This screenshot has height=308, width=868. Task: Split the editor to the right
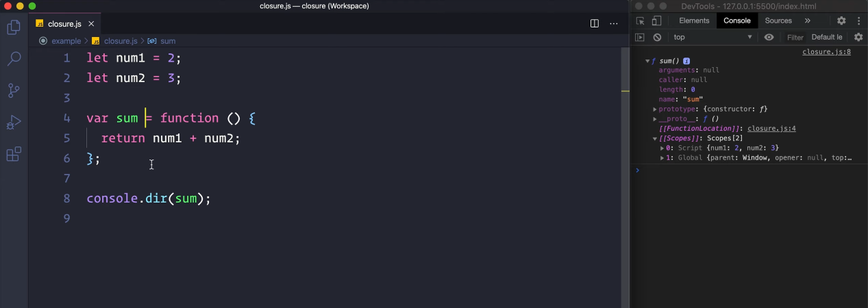click(x=595, y=23)
